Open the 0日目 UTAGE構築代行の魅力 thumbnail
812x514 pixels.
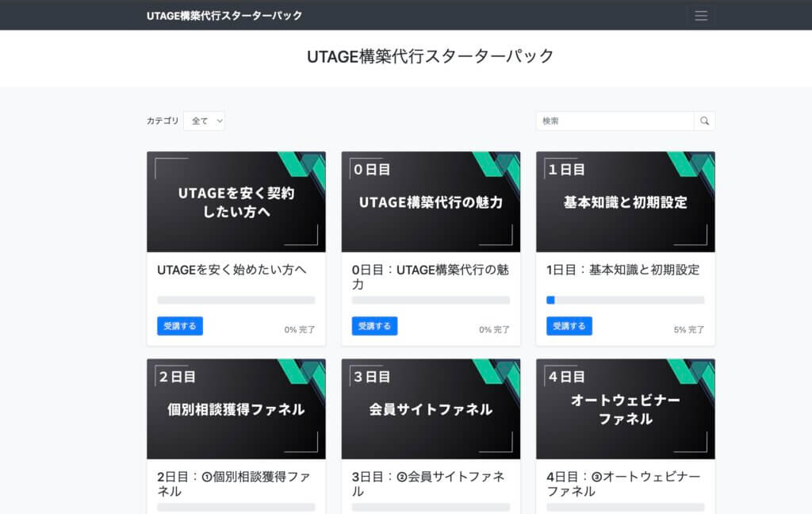tap(431, 202)
